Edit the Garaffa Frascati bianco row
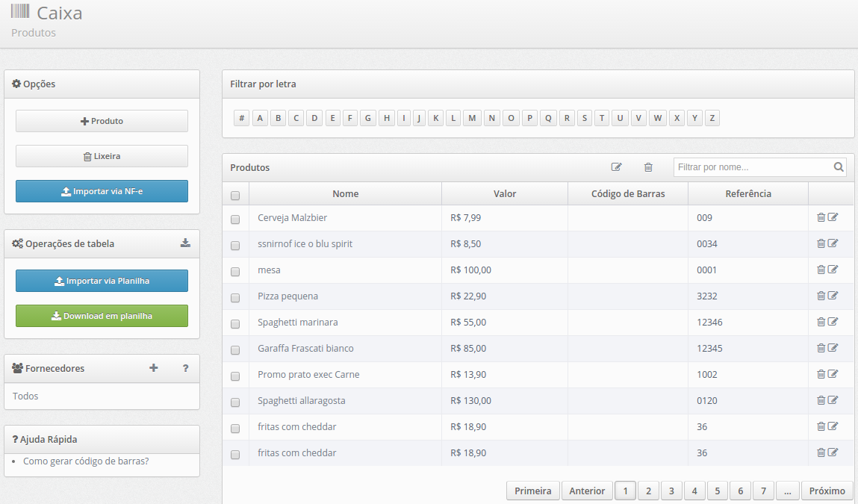858x504 pixels. pyautogui.click(x=833, y=348)
